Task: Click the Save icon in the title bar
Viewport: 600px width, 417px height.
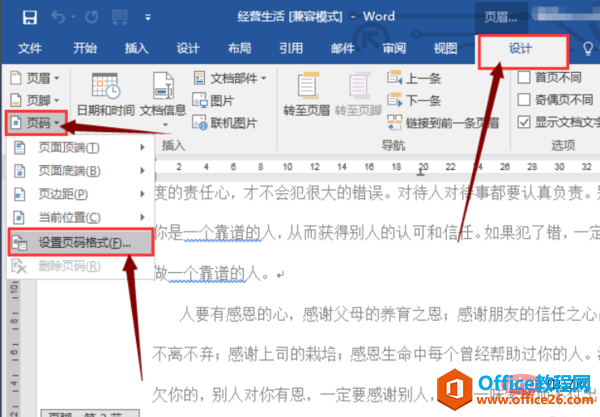Action: click(x=29, y=17)
